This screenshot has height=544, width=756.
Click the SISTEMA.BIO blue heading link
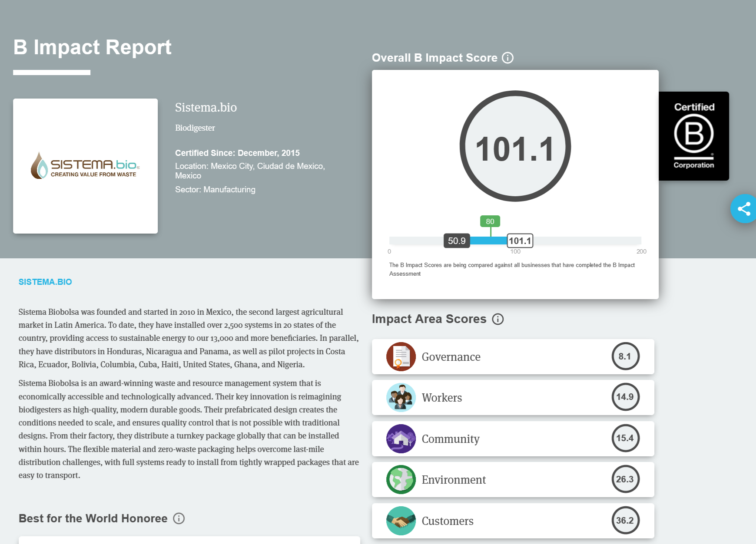(x=45, y=282)
